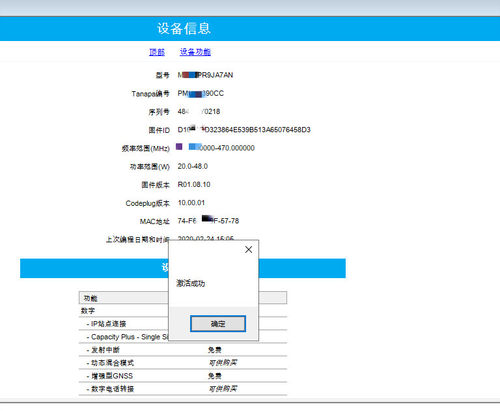
Task: Click the Tanapa value ending 90CC
Action: point(201,94)
